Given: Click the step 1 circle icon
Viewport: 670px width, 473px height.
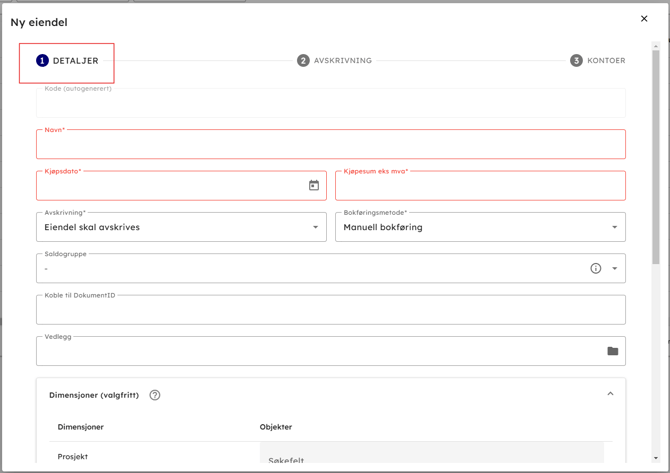Looking at the screenshot, I should pos(42,61).
